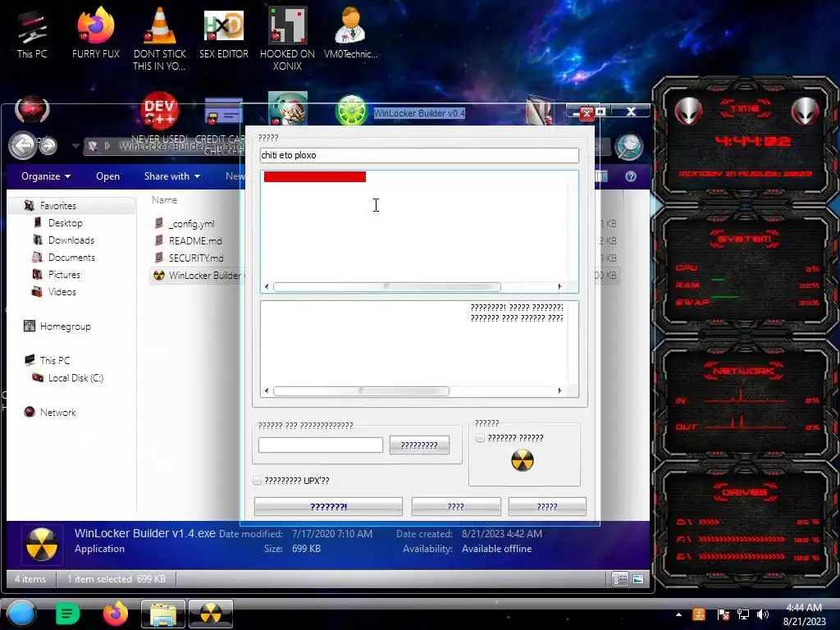Select WinLocker Builder exe in file list
This screenshot has width=840, height=630.
pos(197,275)
